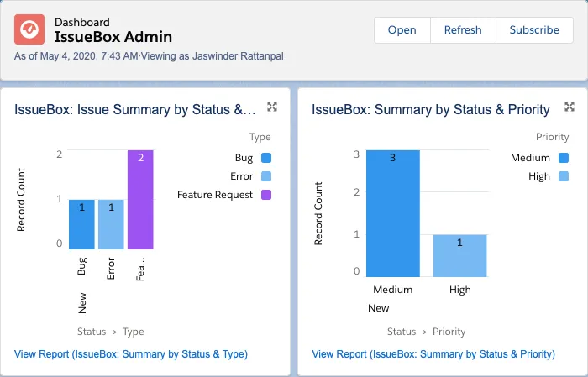Viewport: 588px width, 377px height.
Task: Open the IssueBox Admin dashboard
Action: coord(402,30)
